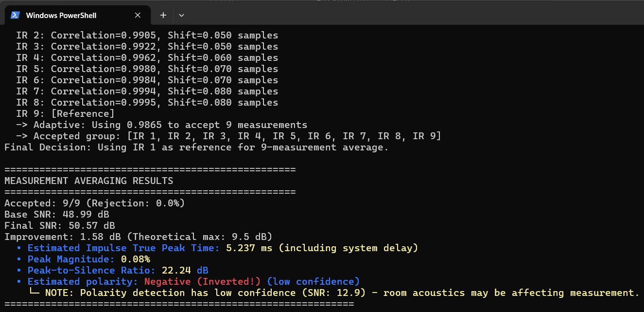Click the red Negative (Inverted!) text
The width and height of the screenshot is (644, 312).
click(203, 281)
